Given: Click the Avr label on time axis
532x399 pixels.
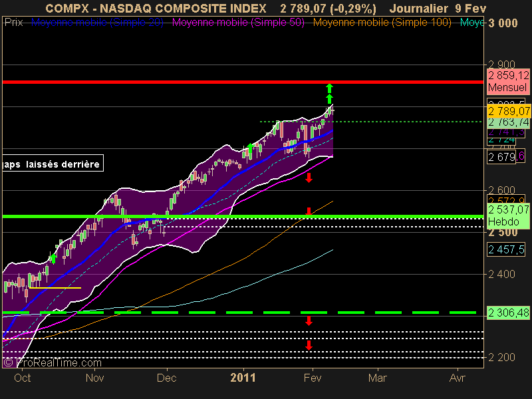Looking at the screenshot, I should [x=458, y=378].
